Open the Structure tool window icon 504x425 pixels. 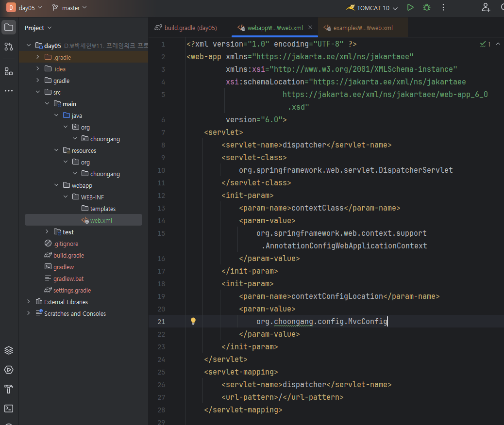[9, 71]
